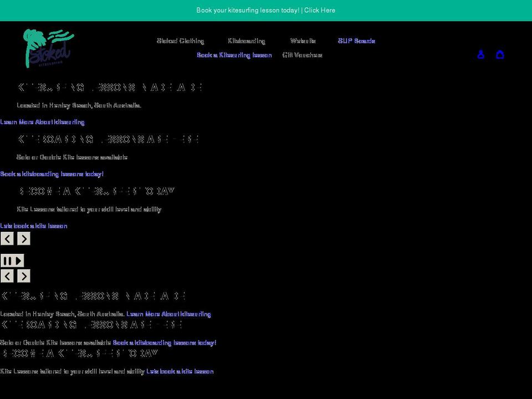Click the lower carousel next arrow
Image resolution: width=532 pixels, height=399 pixels.
tap(24, 275)
